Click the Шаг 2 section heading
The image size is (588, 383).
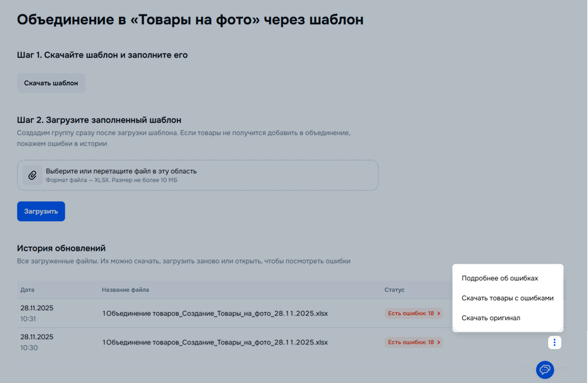(99, 120)
